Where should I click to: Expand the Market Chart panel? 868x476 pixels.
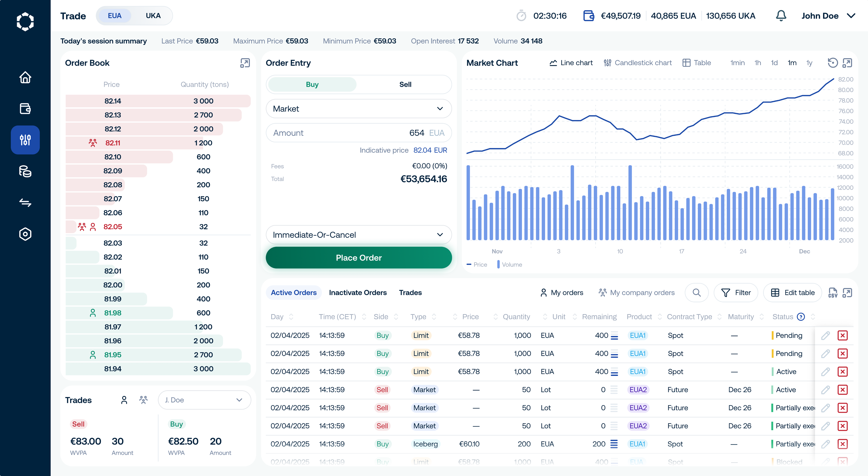coord(847,63)
